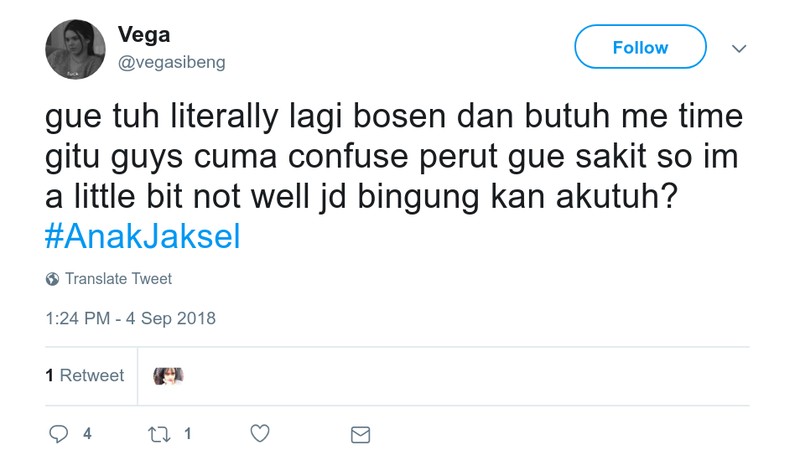Click the reply count number 4
The image size is (800, 450).
pyautogui.click(x=87, y=434)
